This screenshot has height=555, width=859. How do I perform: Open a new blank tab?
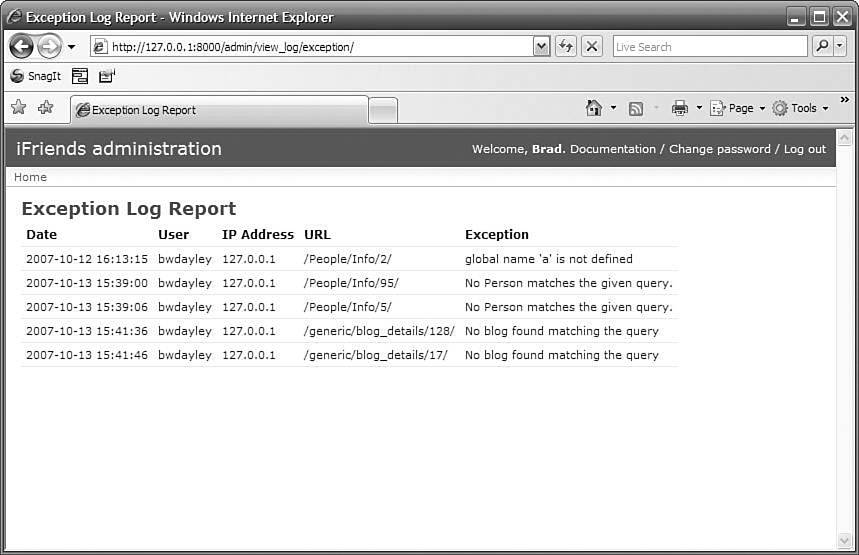(382, 110)
